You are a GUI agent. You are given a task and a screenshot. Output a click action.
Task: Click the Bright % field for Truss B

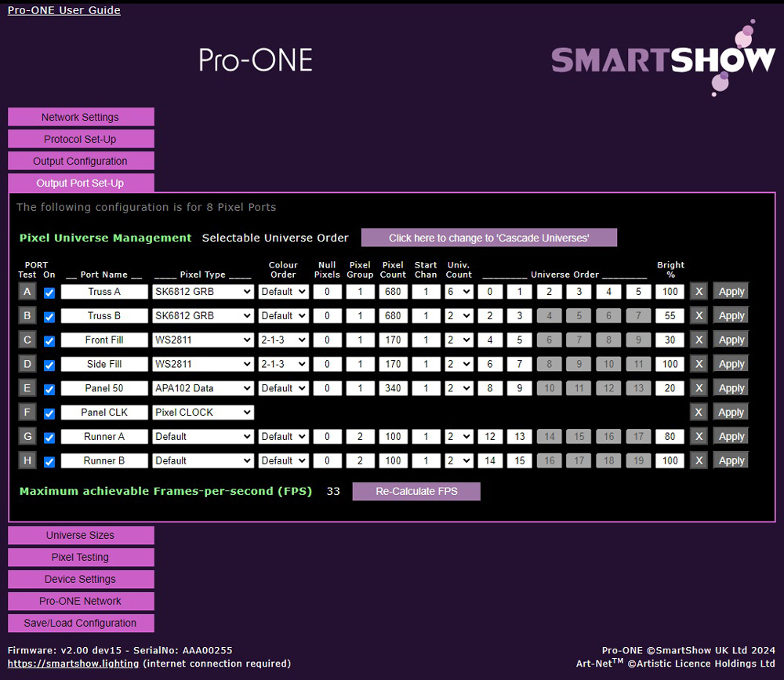[670, 315]
